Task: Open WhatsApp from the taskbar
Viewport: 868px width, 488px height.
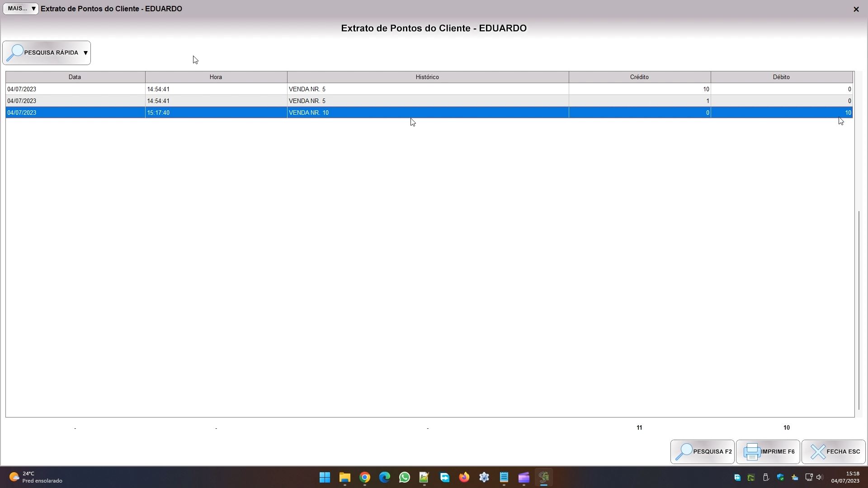Action: [x=405, y=478]
